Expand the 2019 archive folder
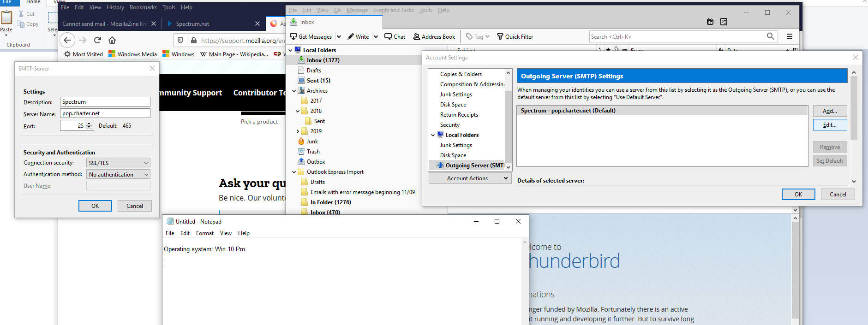868x325 pixels. point(298,131)
